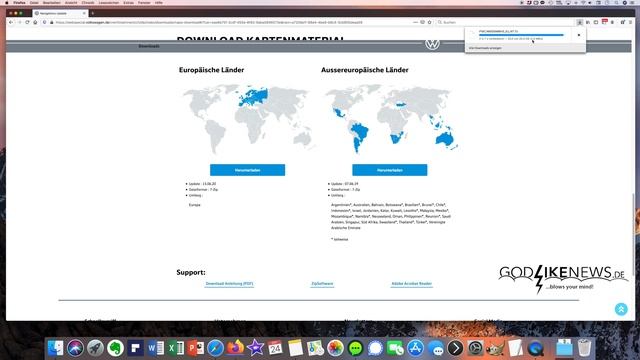Open Siri from the dock
This screenshot has height=360, width=640.
click(76, 348)
